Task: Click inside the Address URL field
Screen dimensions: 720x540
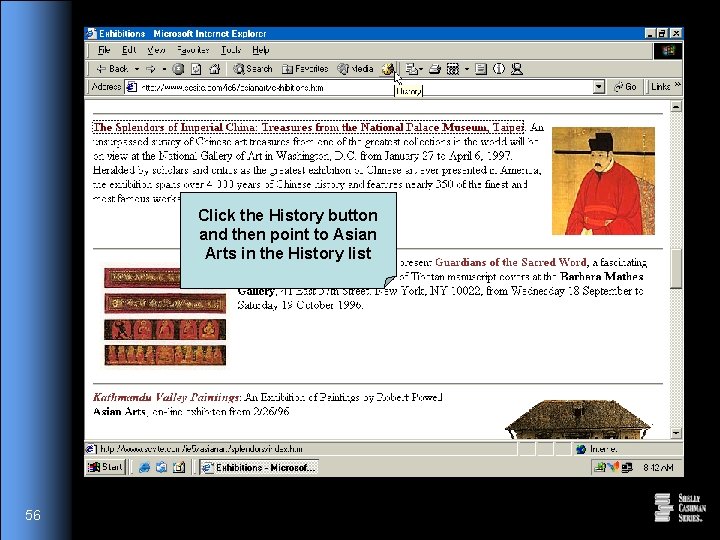Action: (x=365, y=87)
